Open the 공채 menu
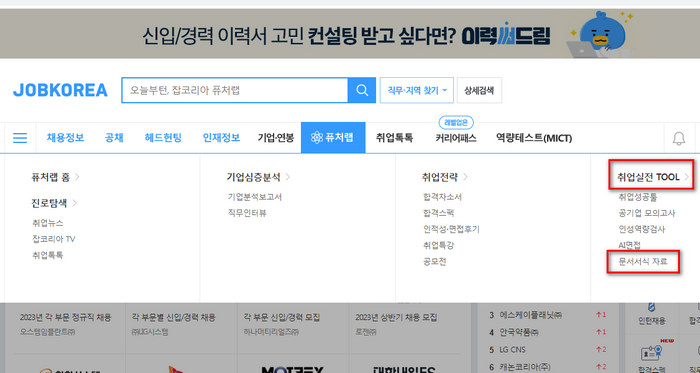The height and width of the screenshot is (373, 700). tap(114, 137)
